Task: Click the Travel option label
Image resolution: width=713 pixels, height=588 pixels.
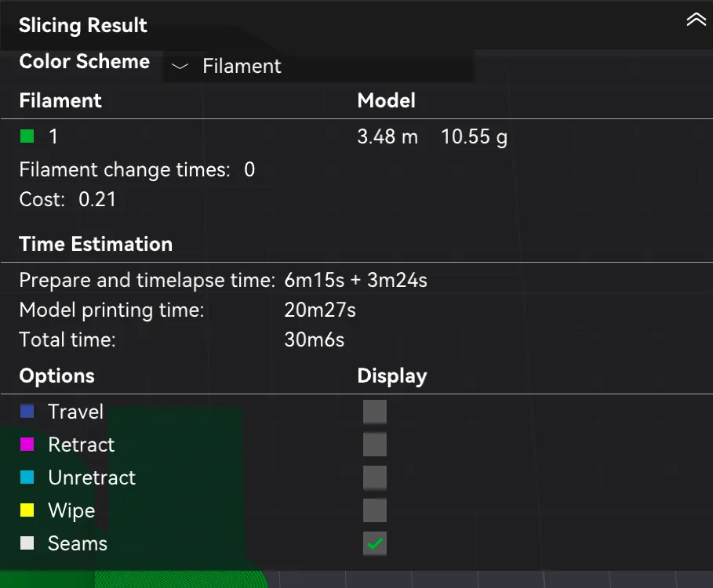Action: 75,412
